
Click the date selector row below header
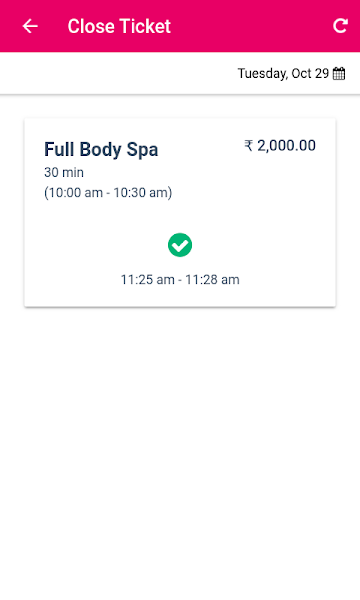pyautogui.click(x=180, y=73)
